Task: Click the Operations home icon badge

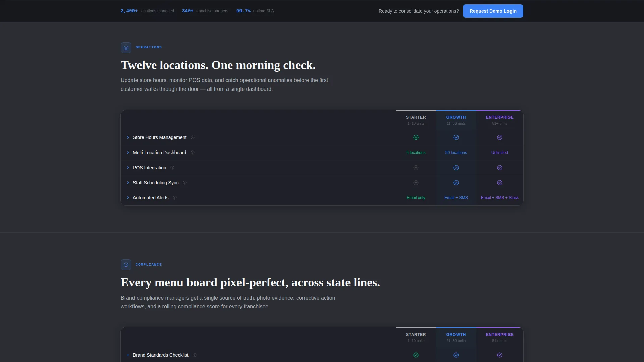Action: point(126,48)
